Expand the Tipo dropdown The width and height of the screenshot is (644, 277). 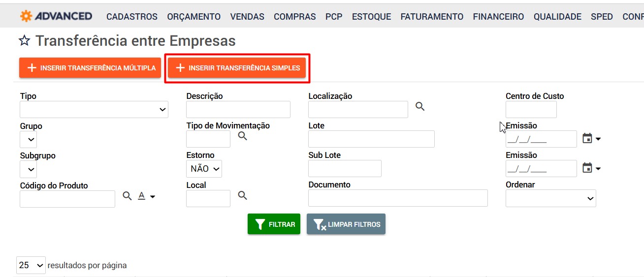click(x=94, y=109)
